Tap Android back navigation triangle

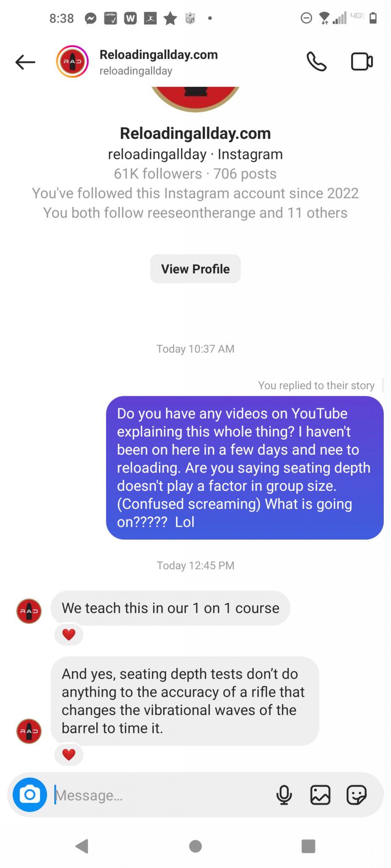click(81, 846)
